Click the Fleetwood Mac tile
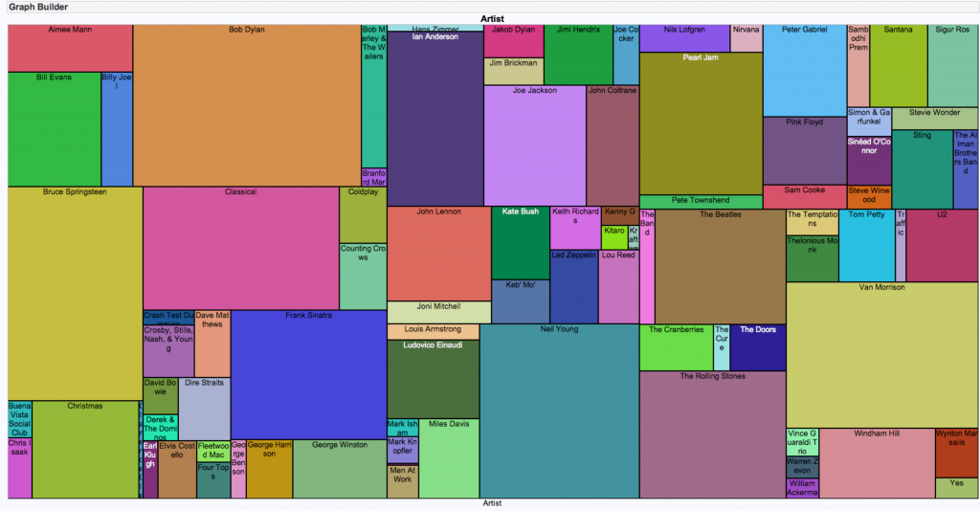980x511 pixels. (213, 452)
